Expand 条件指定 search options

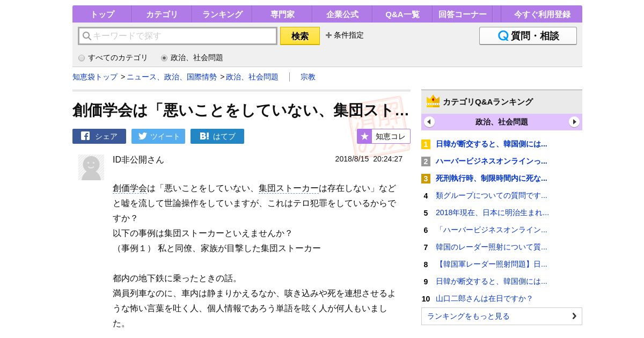click(345, 35)
